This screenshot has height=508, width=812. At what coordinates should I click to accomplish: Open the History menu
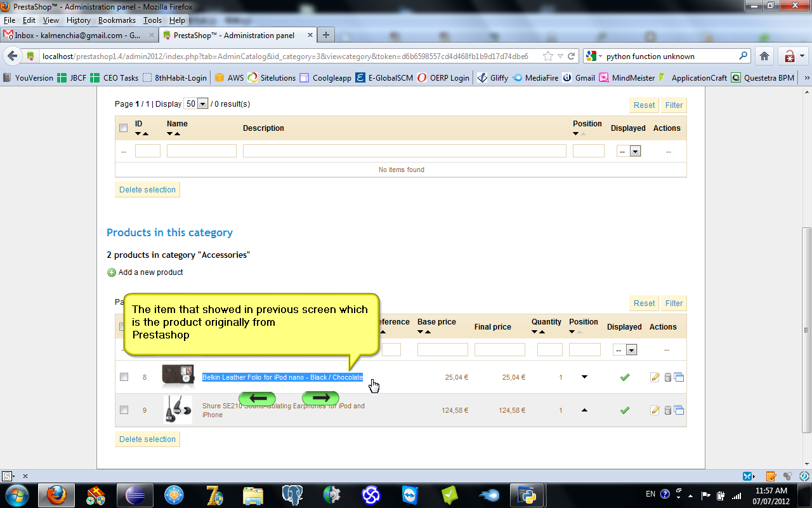79,20
